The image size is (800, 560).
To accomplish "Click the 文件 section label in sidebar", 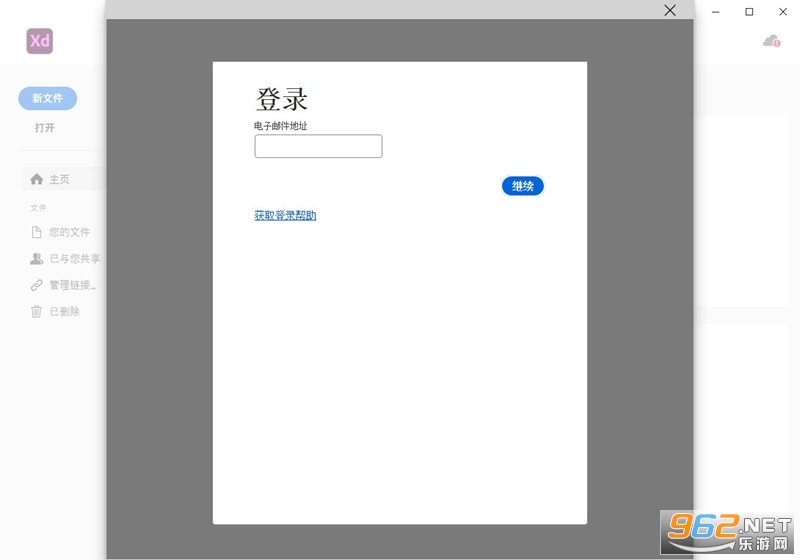I will (x=38, y=208).
